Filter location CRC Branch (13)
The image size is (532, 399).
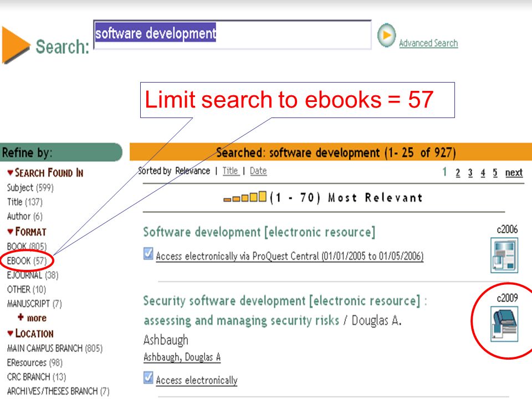[37, 377]
